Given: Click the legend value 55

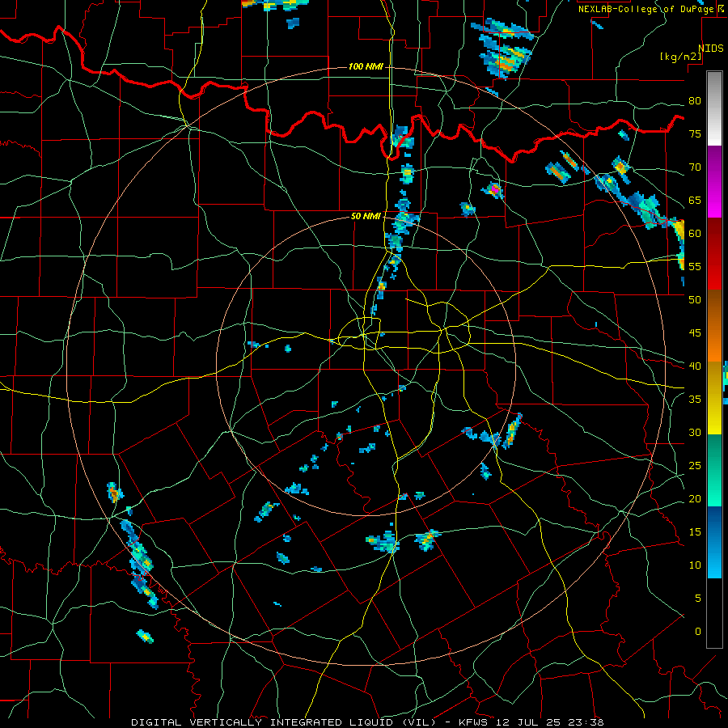Looking at the screenshot, I should pos(695,266).
